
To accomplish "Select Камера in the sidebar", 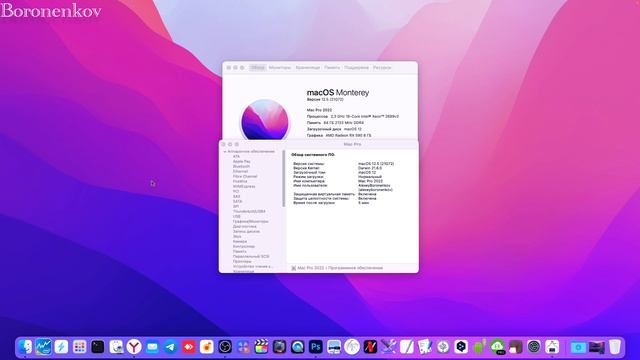I will [240, 241].
